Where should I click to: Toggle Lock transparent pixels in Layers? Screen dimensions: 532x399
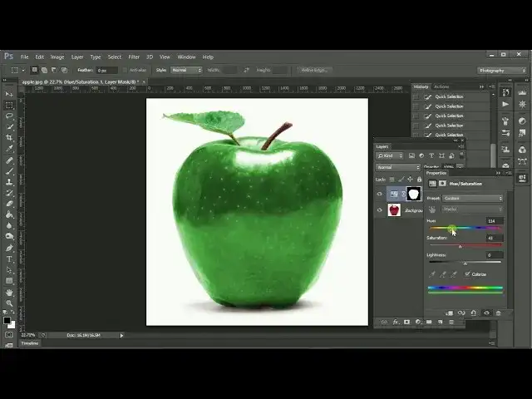392,180
